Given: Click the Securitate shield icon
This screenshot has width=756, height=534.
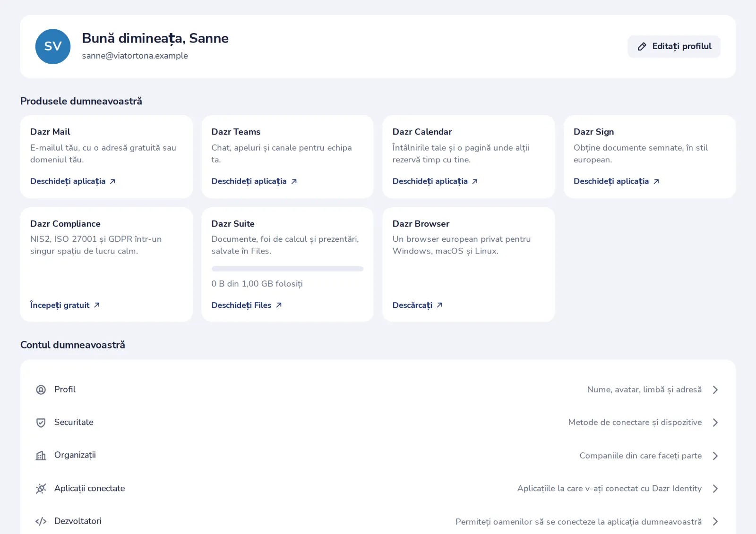Looking at the screenshot, I should coord(41,423).
